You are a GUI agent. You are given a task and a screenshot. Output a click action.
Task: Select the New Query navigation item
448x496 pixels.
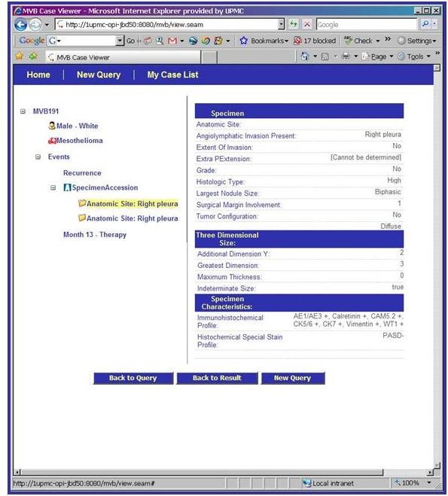coord(99,75)
